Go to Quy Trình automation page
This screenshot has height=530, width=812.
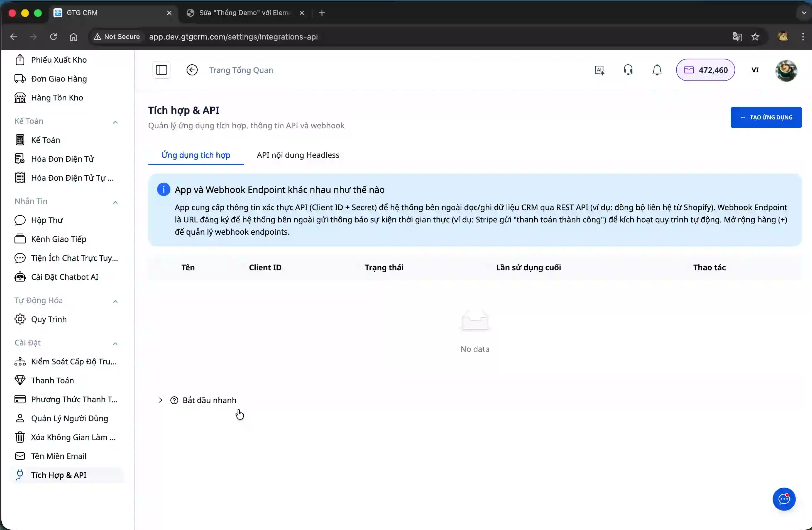tap(49, 319)
